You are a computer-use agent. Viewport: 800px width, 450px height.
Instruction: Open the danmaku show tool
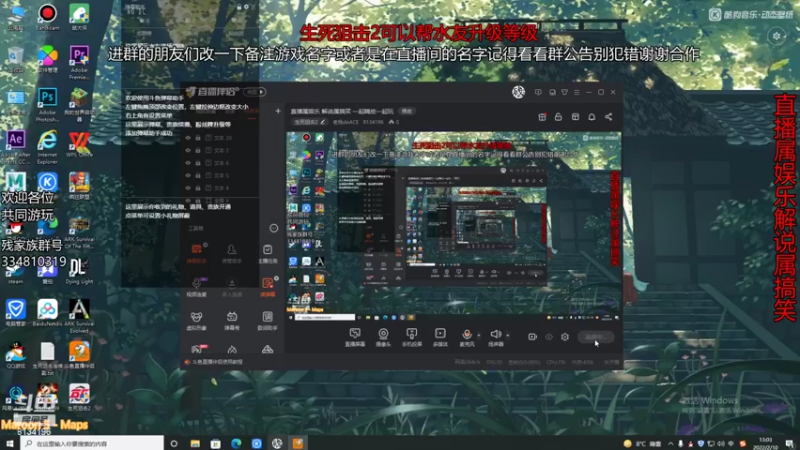coord(232,321)
